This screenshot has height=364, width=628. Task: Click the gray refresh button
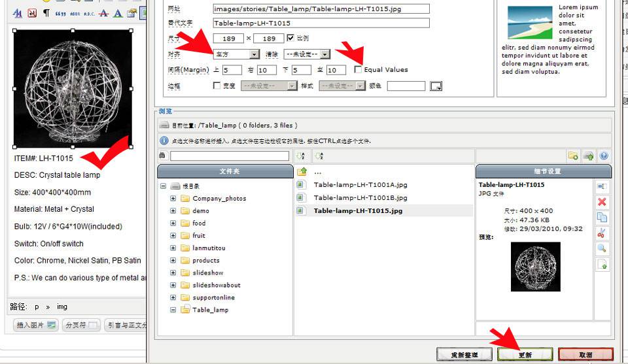pos(464,354)
